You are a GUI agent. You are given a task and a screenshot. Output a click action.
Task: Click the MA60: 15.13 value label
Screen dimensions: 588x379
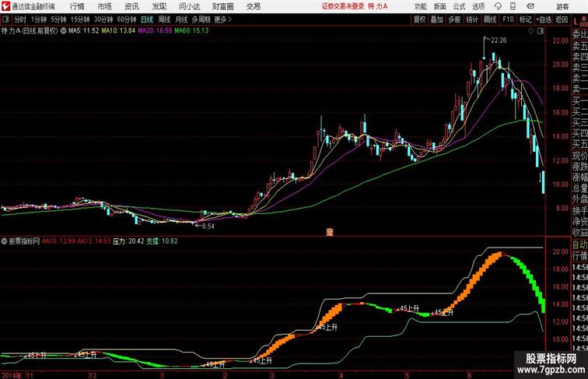point(191,31)
